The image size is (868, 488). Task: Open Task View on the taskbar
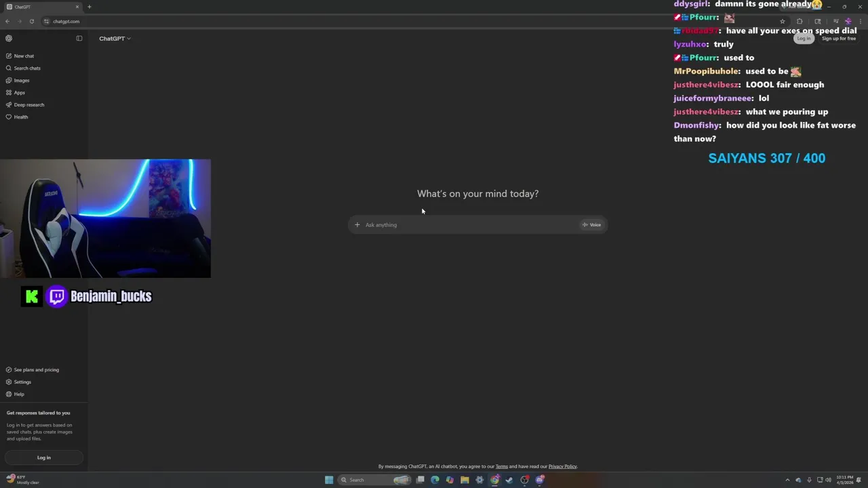[x=420, y=480]
